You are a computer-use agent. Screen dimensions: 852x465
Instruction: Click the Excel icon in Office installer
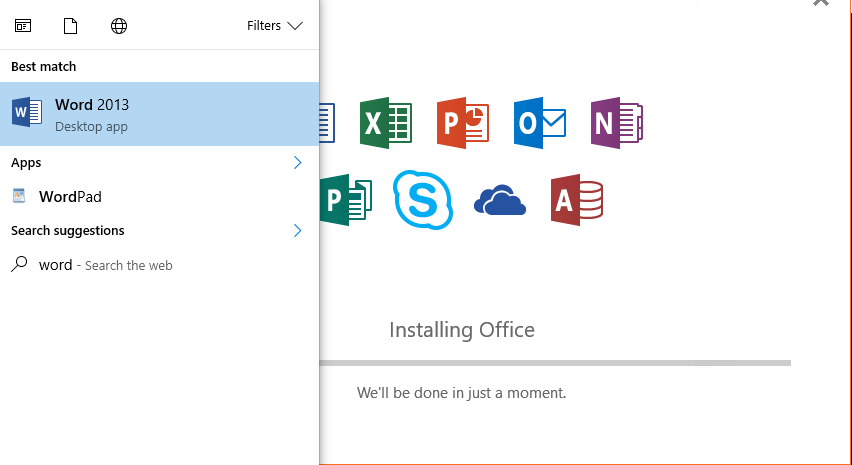coord(386,123)
